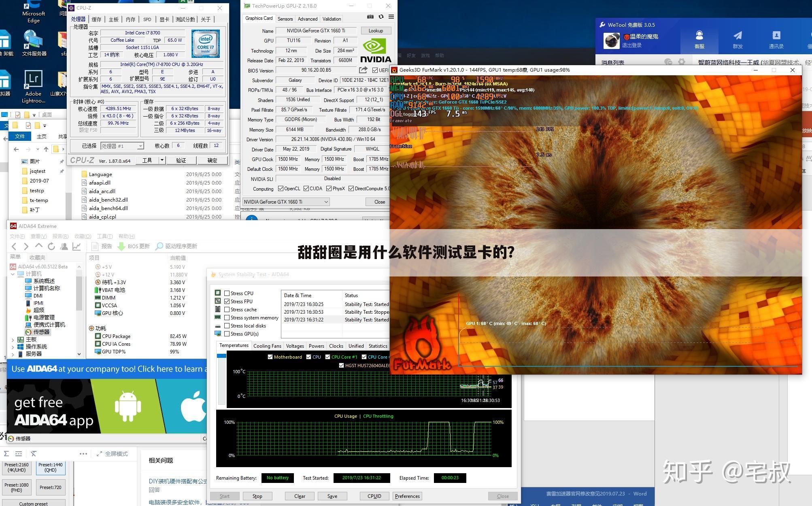Click CPU-Z 验证 button

[181, 160]
